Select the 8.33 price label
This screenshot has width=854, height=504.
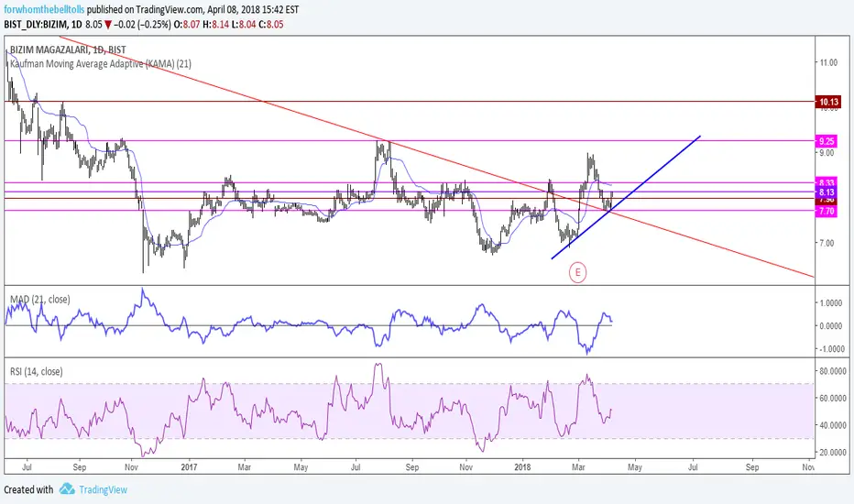pos(826,182)
